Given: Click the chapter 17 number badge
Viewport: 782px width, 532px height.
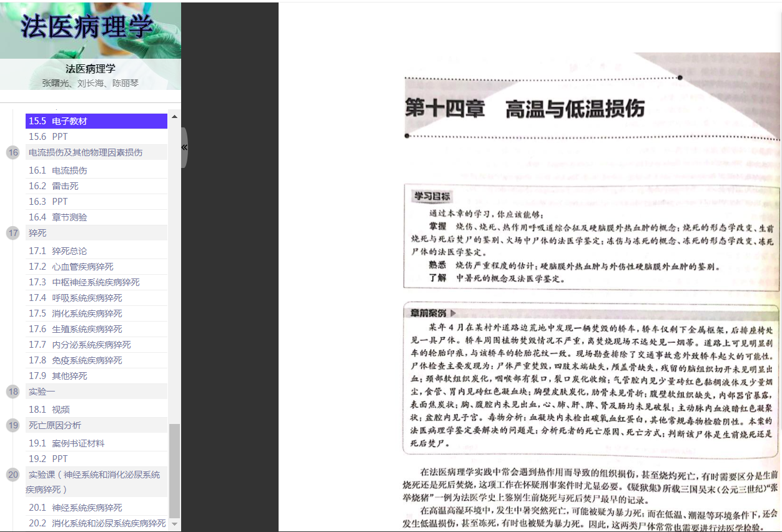Looking at the screenshot, I should pos(13,233).
